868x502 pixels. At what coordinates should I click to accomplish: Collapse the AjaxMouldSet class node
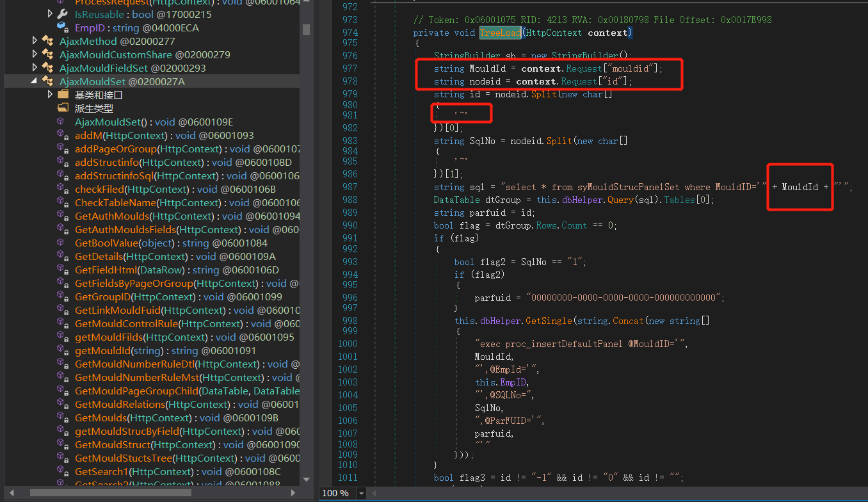tap(35, 81)
